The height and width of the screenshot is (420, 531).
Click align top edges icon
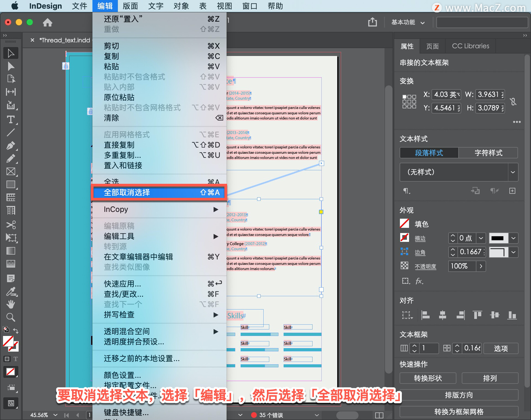[477, 315]
